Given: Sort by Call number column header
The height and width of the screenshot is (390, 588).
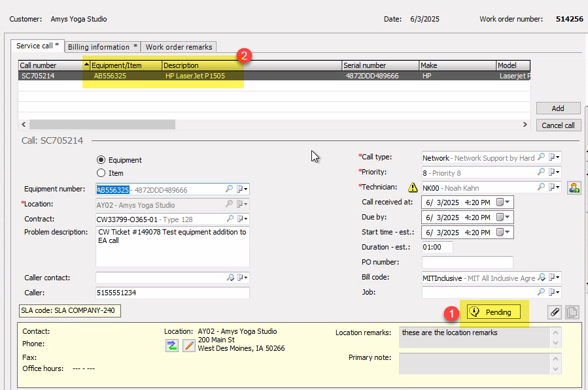Looking at the screenshot, I should (54, 65).
